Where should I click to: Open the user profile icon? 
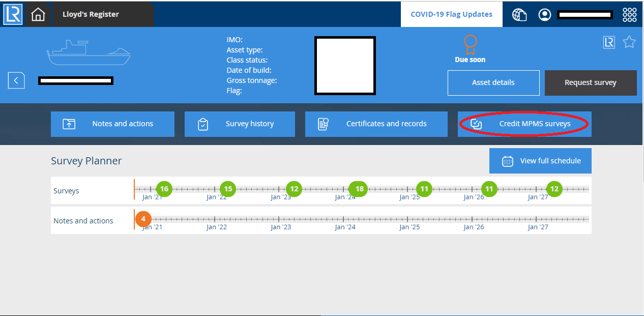pyautogui.click(x=545, y=15)
